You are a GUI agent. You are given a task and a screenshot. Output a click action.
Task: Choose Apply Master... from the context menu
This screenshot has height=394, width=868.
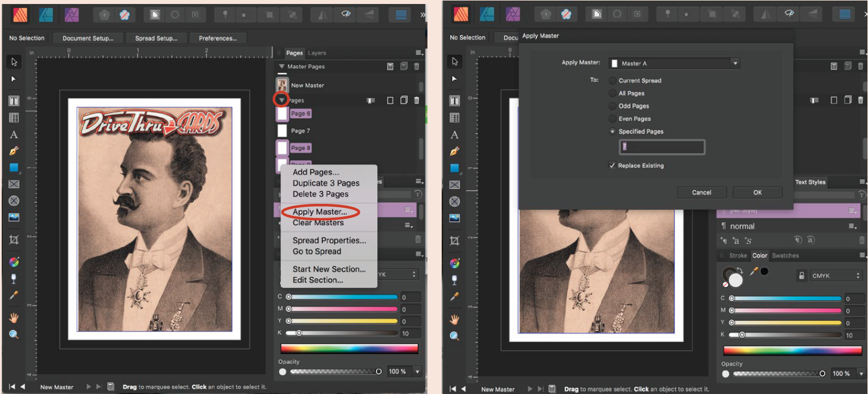pos(319,212)
